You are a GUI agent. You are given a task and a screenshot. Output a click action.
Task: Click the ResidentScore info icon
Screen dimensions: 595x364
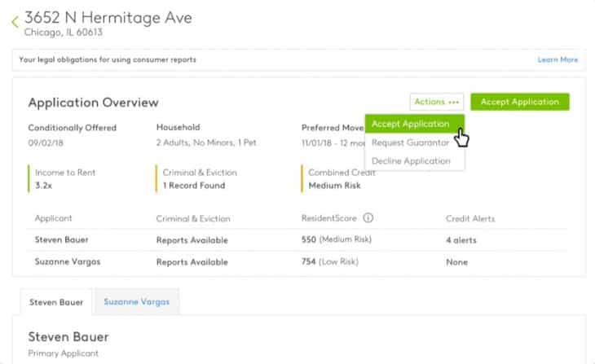click(368, 218)
